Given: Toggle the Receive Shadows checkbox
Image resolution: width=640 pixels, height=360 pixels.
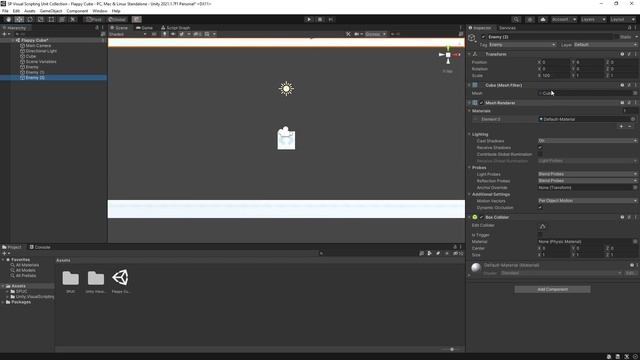Looking at the screenshot, I should click(x=540, y=148).
